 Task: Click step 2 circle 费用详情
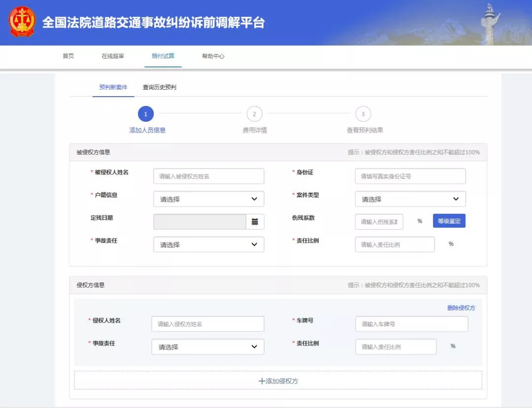(x=254, y=114)
